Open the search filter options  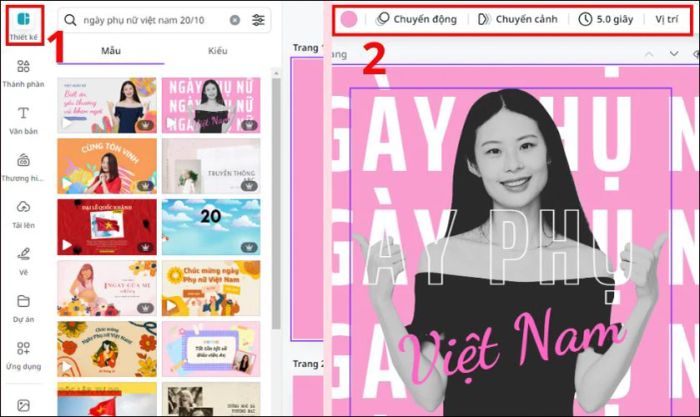pos(258,20)
